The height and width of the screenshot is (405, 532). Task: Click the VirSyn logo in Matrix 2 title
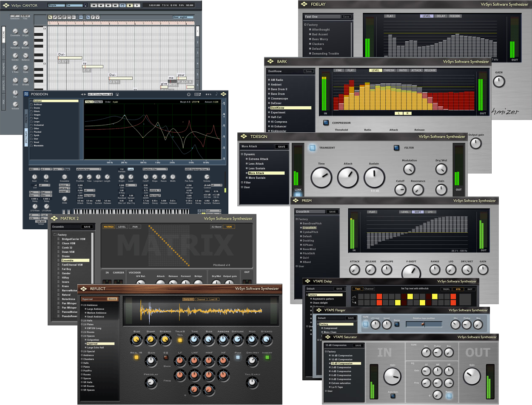(x=54, y=218)
